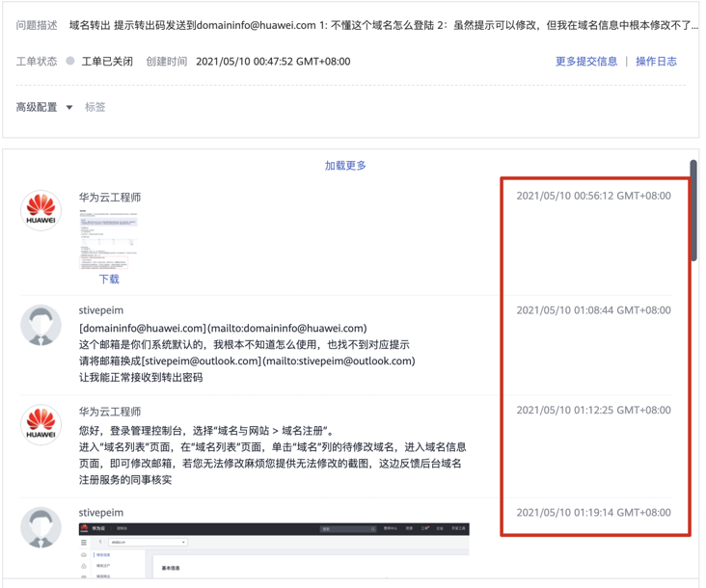Click the 标签 label under advanced config
The height and width of the screenshot is (588, 706).
pyautogui.click(x=95, y=107)
